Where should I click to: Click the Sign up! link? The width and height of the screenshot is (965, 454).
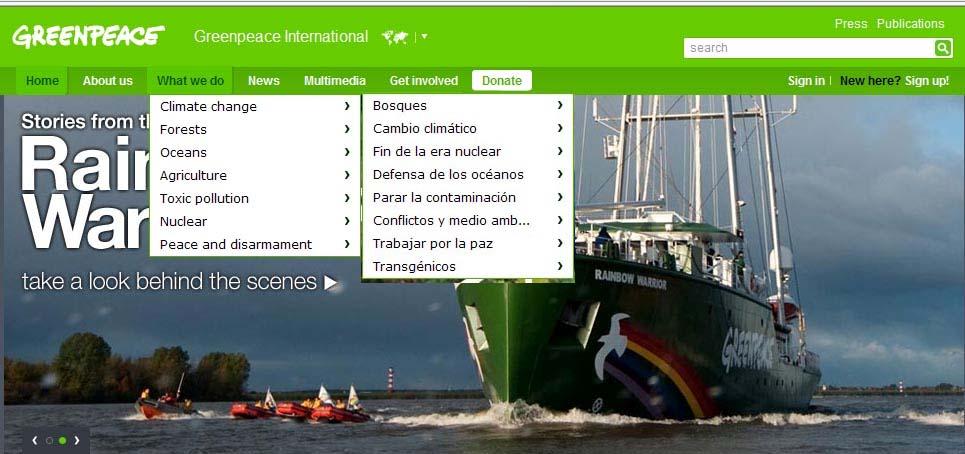coord(927,81)
